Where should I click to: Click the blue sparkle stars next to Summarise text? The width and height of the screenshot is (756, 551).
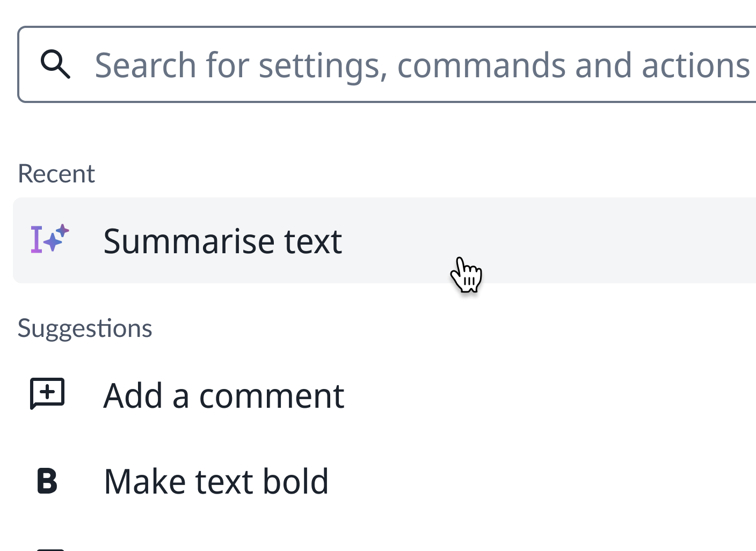(x=56, y=238)
